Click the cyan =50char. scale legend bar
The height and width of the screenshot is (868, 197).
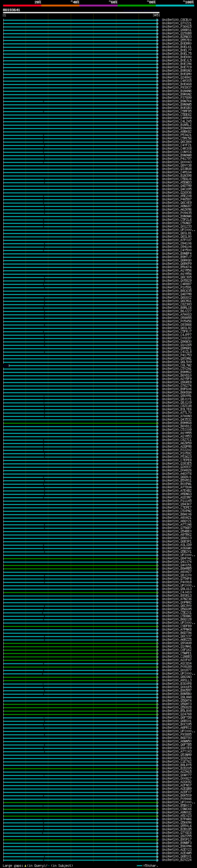[x=139, y=866]
